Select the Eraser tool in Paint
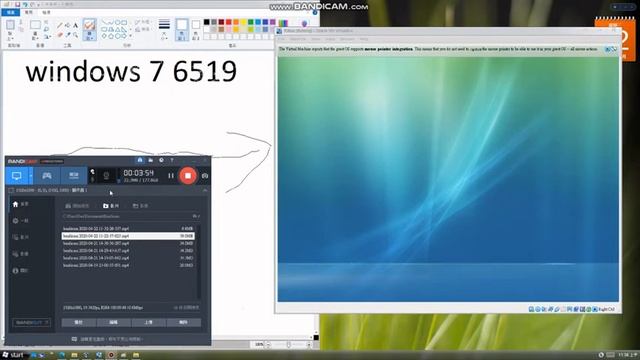 click(x=60, y=35)
